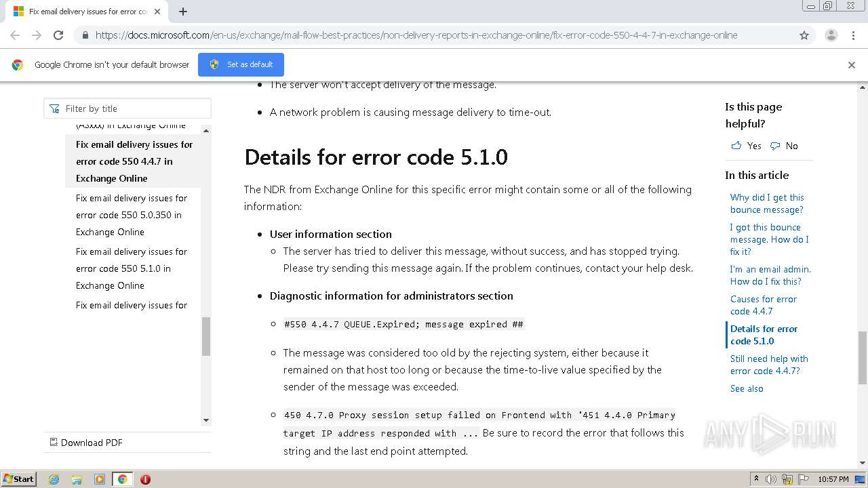Set Chrome as default browser
Screen dimensions: 868x488
coord(241,64)
